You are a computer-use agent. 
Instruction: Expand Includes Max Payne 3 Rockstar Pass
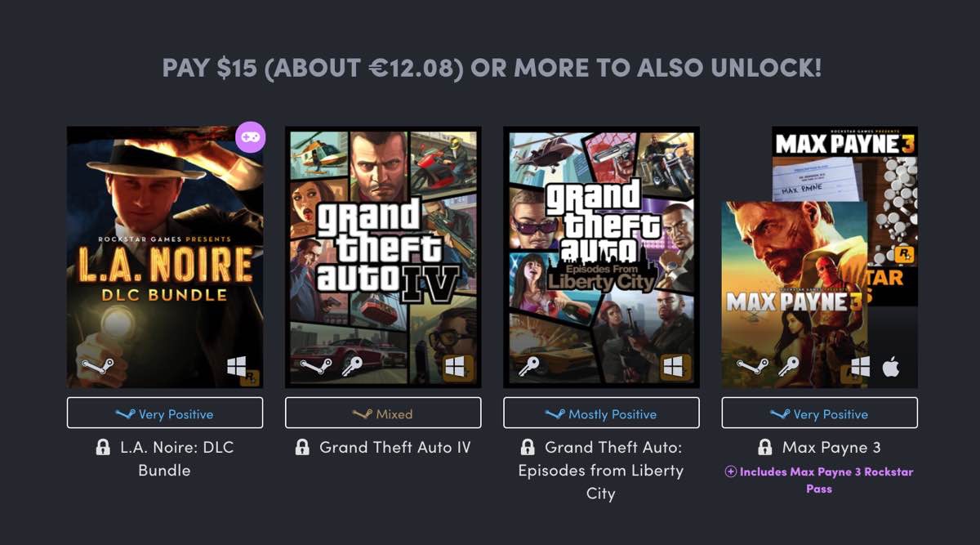pyautogui.click(x=819, y=480)
